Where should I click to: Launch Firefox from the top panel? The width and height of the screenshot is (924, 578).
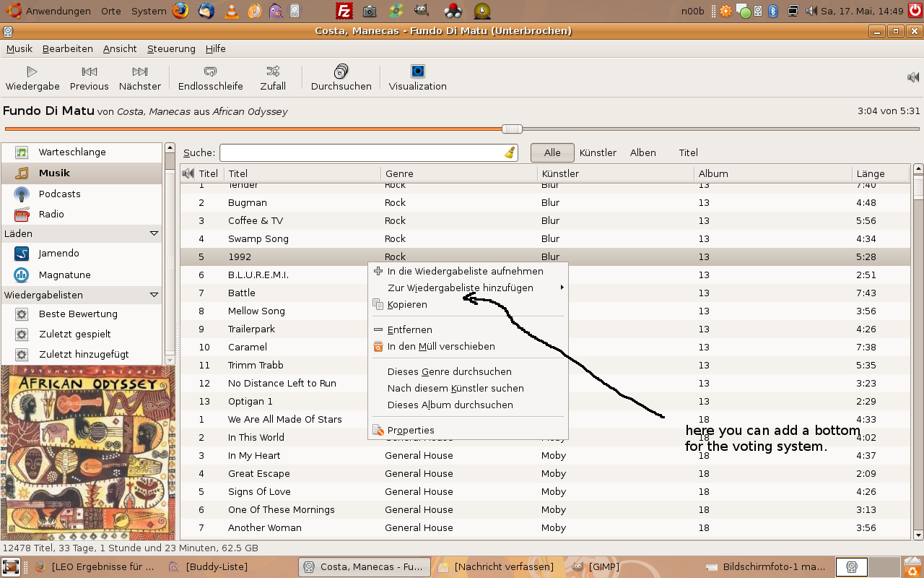[x=180, y=11]
